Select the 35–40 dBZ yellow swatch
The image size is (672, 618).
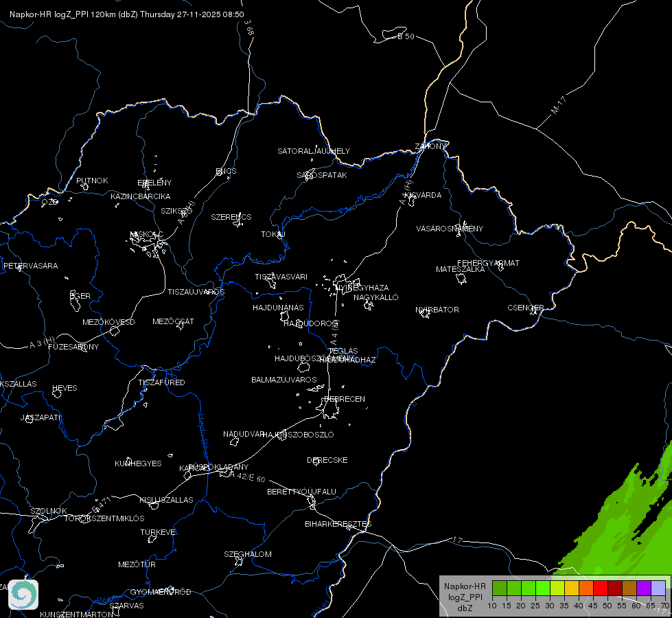coord(572,588)
